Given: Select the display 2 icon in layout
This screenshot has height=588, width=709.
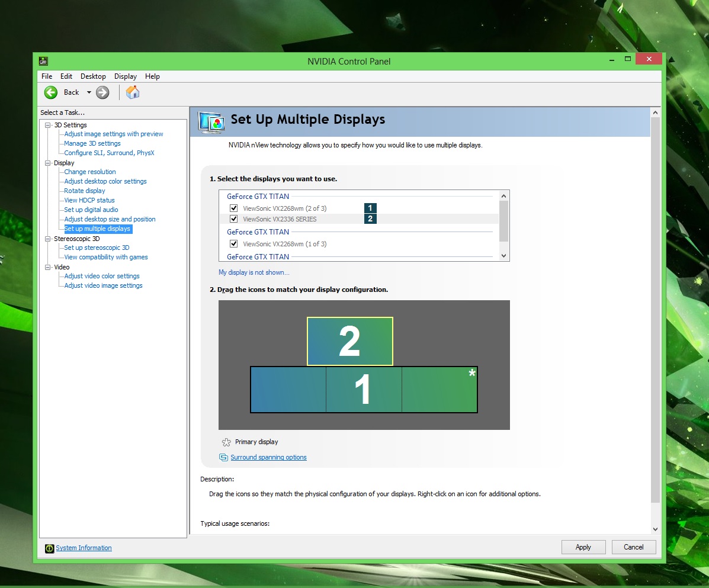Looking at the screenshot, I should point(349,342).
